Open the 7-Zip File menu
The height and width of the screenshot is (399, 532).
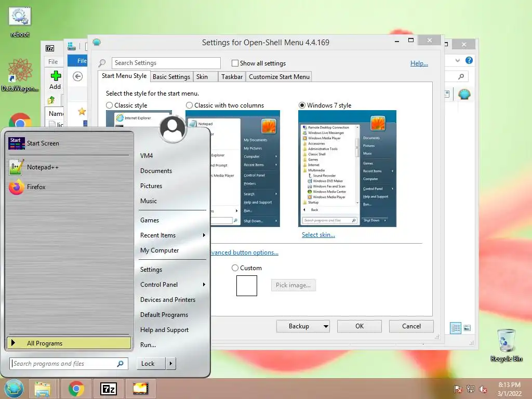(53, 62)
